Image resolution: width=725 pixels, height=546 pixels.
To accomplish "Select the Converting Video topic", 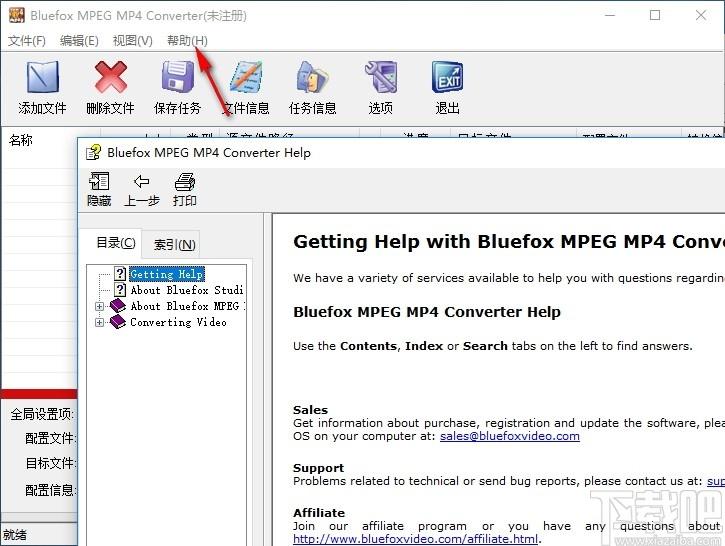I will (178, 322).
